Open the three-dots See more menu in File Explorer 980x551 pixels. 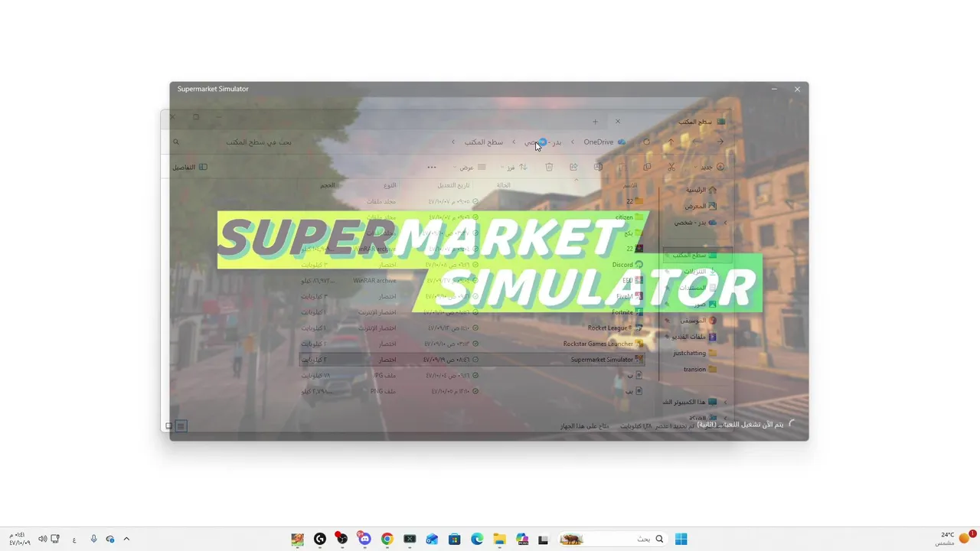(x=432, y=167)
